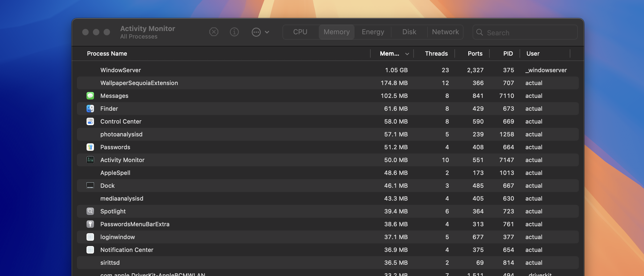The image size is (644, 276).
Task: Click the Passwords app icon
Action: [90, 147]
